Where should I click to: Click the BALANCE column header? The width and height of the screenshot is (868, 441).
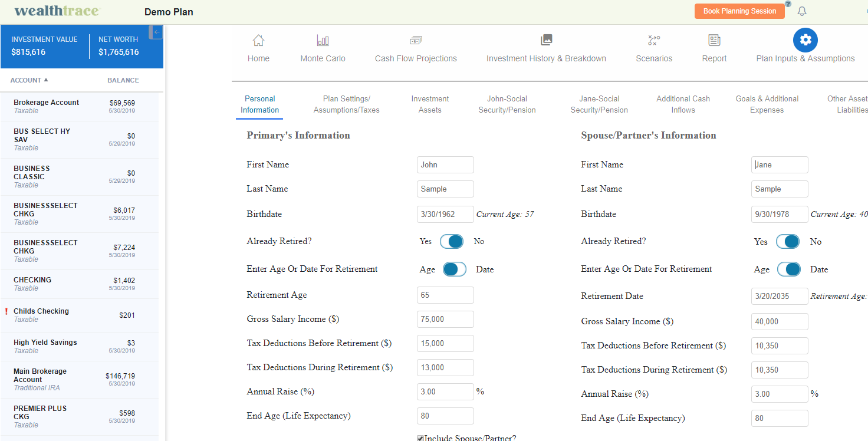click(x=123, y=80)
